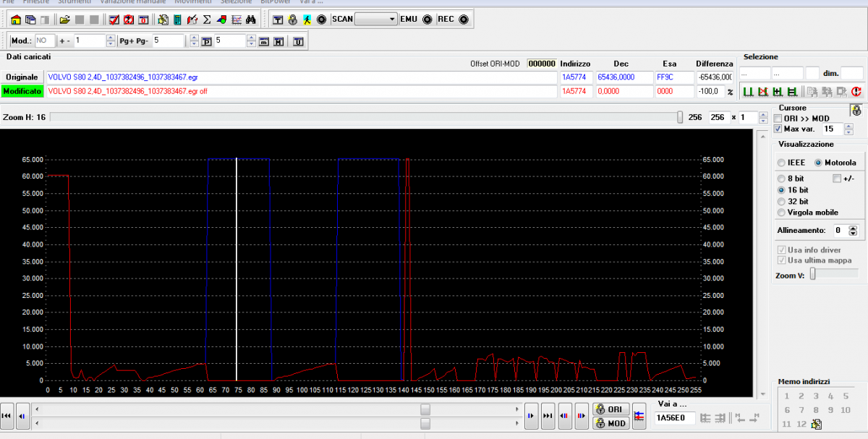Image resolution: width=868 pixels, height=439 pixels.
Task: Click the Zoom V slider handle
Action: (813, 273)
